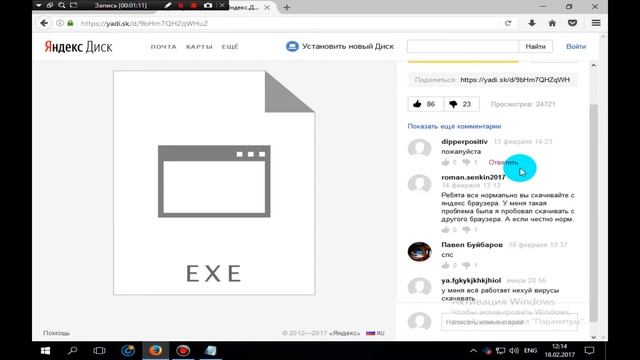Open the recorder toolbar dropdown arrow
Viewport: 640px width, 360px height.
pyautogui.click(x=38, y=6)
